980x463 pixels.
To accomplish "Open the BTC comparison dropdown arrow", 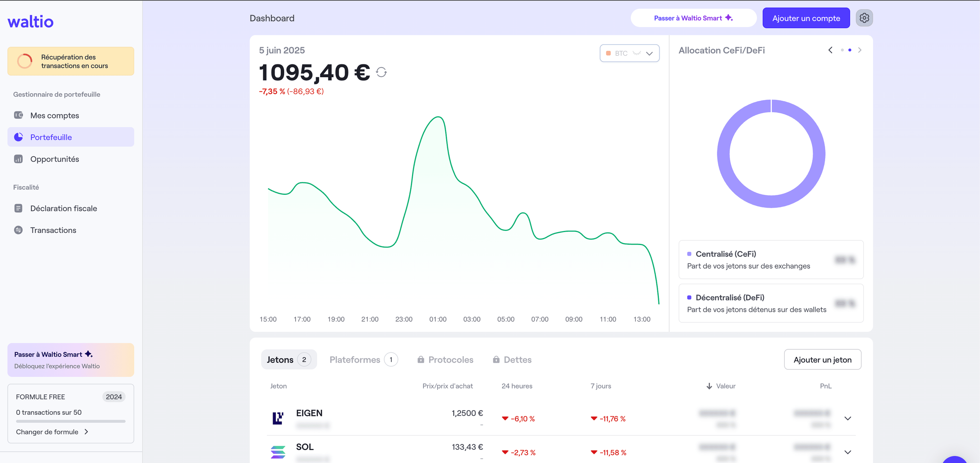I will point(650,54).
